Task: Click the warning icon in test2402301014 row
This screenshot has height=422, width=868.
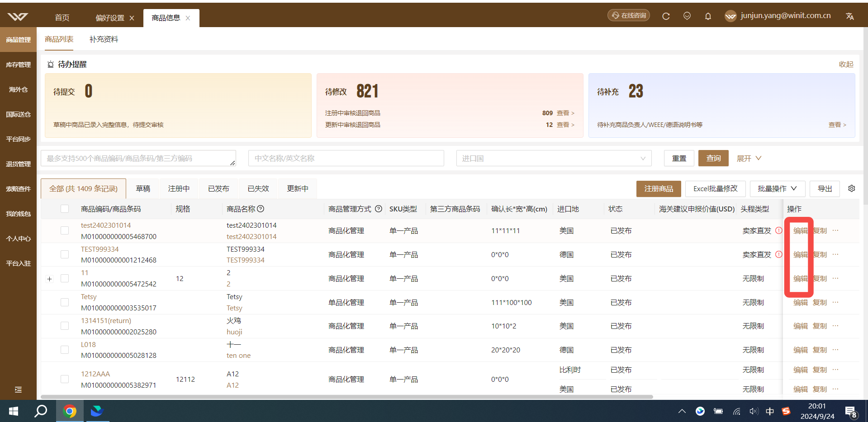Action: (779, 230)
